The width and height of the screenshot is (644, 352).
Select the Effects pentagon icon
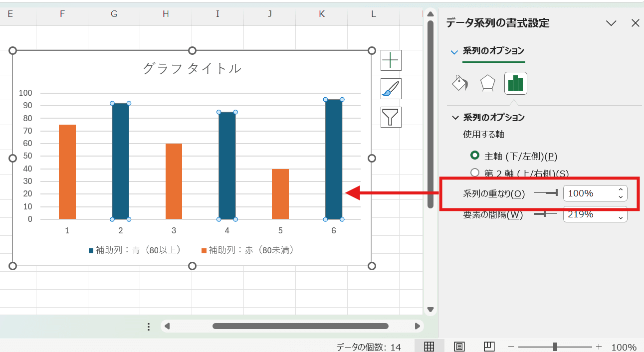point(487,83)
